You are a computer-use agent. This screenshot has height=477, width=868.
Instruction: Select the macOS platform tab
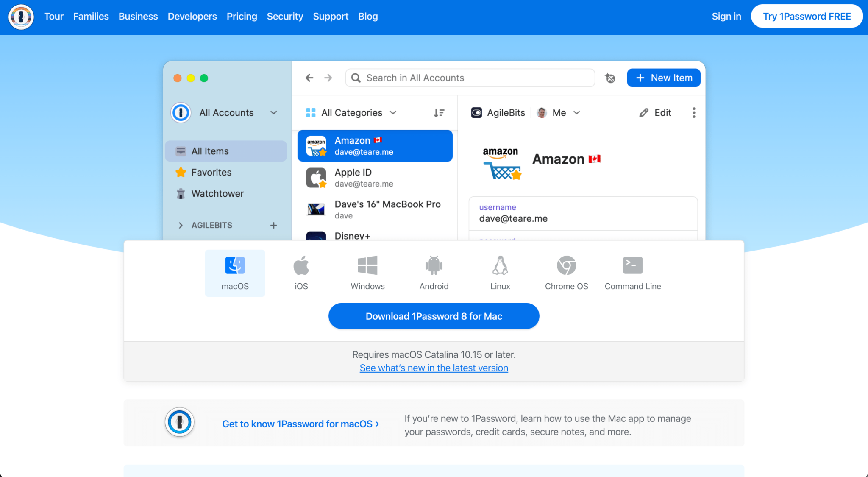pos(235,273)
